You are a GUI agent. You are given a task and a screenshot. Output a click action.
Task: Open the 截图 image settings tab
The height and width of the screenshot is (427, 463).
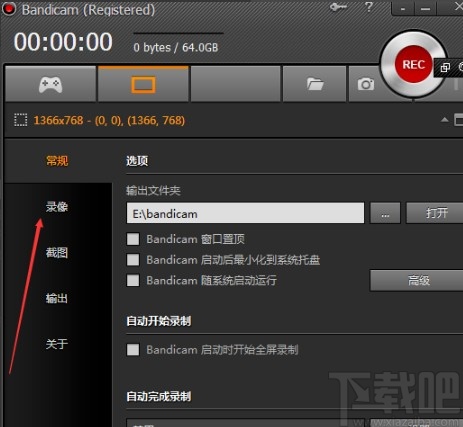(57, 252)
